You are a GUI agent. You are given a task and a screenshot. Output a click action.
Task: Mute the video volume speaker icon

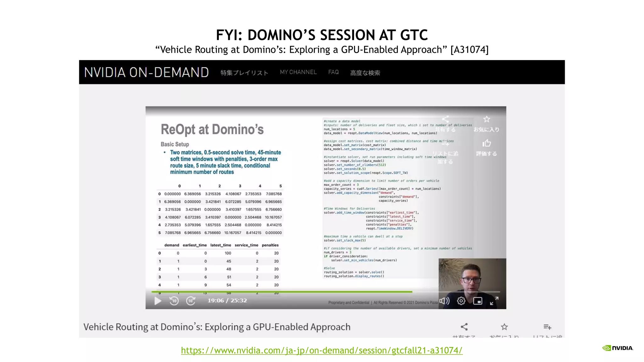[x=445, y=301]
